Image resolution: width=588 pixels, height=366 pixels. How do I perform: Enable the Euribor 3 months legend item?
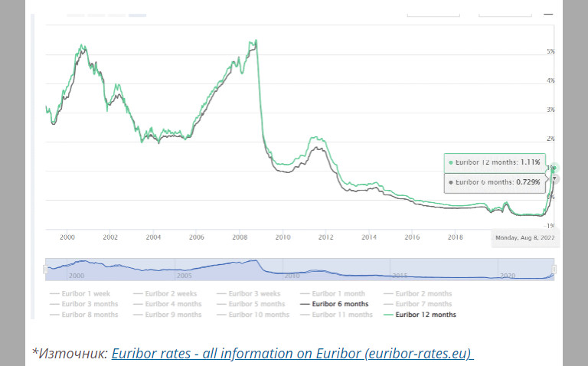pos(90,304)
